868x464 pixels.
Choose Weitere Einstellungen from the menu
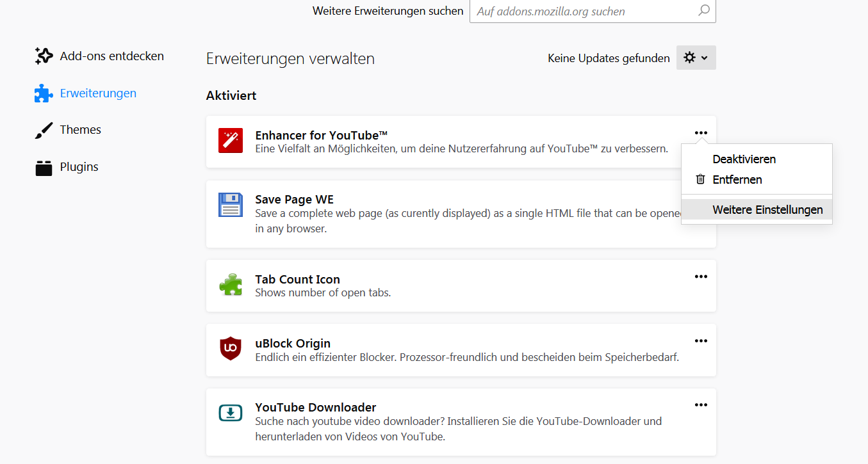(x=767, y=210)
